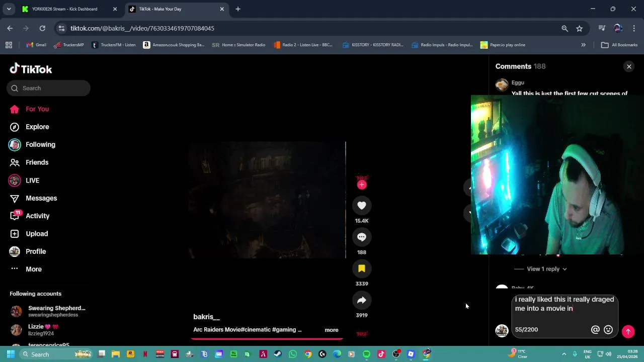Show more bookmarks chevron
Viewport: 644px width, 362px height.
coord(584,45)
